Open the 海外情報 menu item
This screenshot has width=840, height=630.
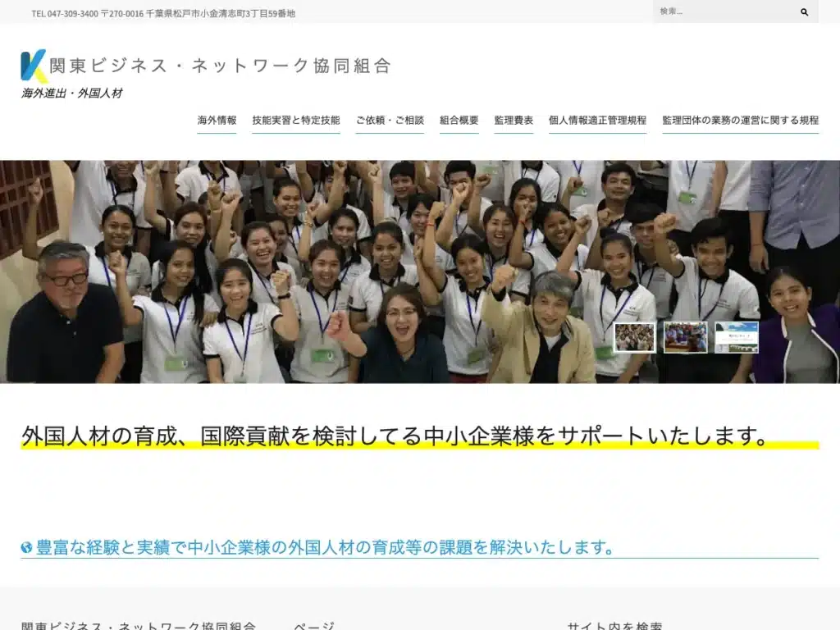[217, 121]
